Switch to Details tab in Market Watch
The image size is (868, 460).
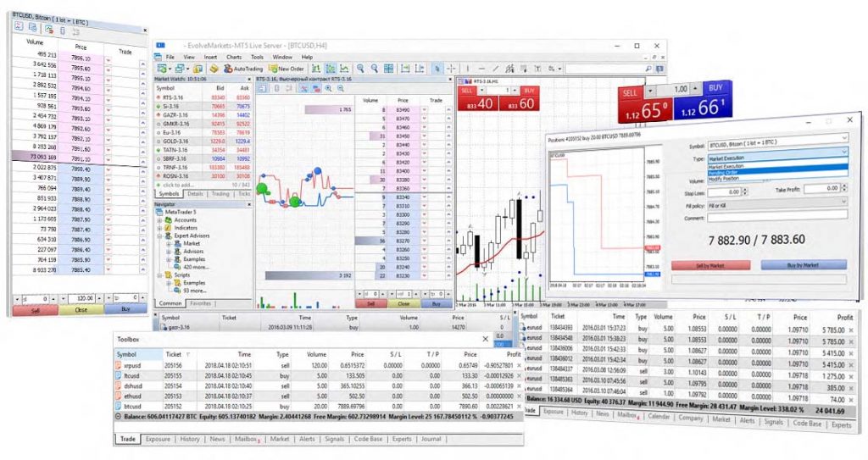pos(196,194)
